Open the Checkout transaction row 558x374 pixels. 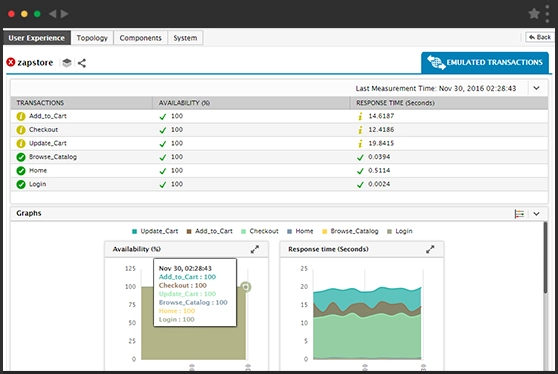(x=279, y=130)
